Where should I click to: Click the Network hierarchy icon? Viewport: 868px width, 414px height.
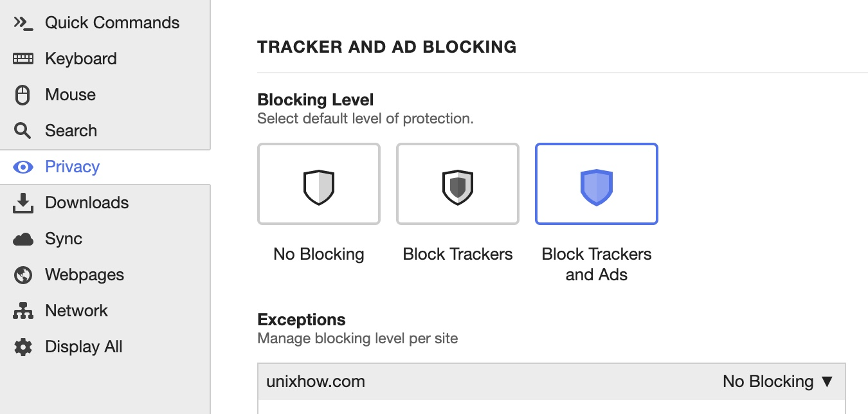pyautogui.click(x=23, y=311)
